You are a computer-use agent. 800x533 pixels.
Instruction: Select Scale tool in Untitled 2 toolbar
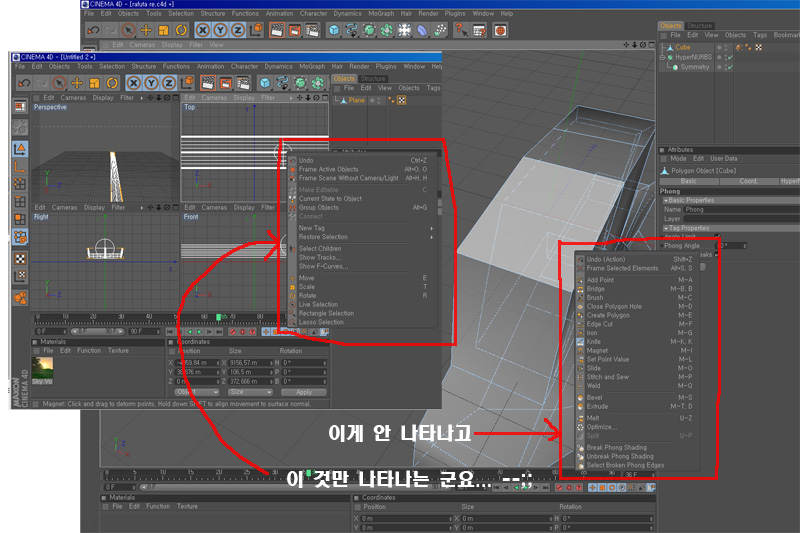(94, 83)
